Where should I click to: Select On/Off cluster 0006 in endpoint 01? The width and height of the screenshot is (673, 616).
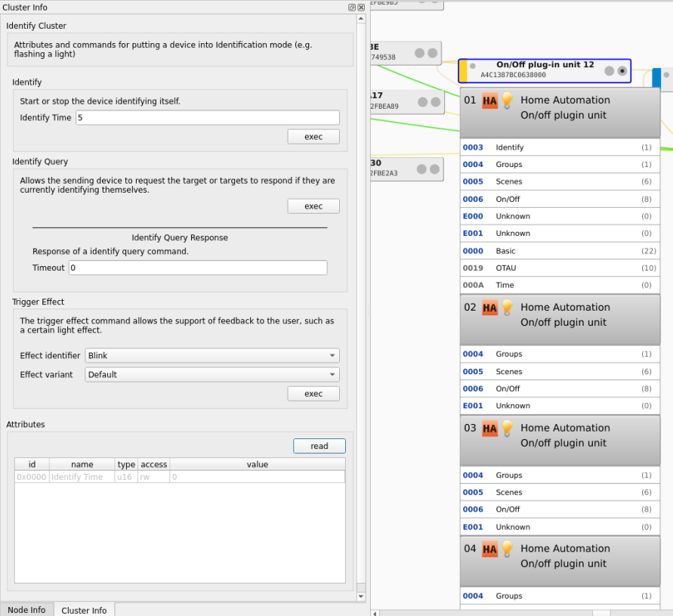click(560, 199)
